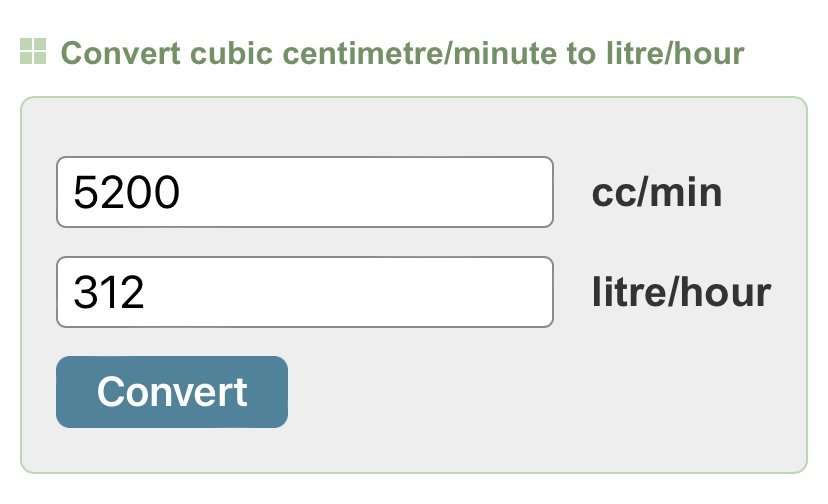
Task: Click the Convert button
Action: [172, 391]
